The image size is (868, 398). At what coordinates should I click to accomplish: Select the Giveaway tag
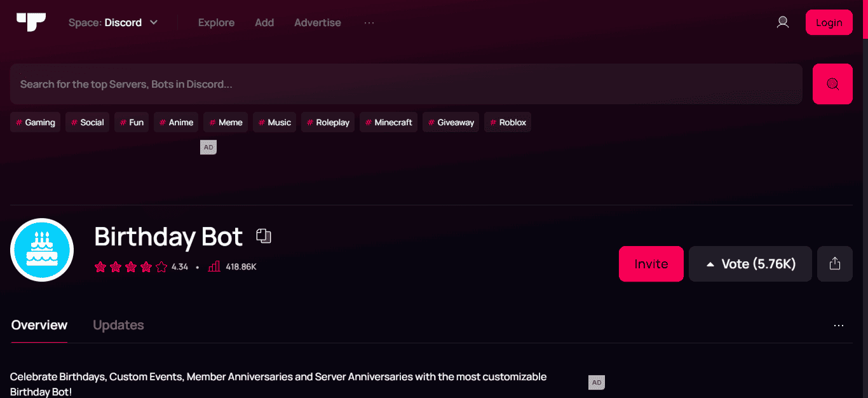pos(451,122)
